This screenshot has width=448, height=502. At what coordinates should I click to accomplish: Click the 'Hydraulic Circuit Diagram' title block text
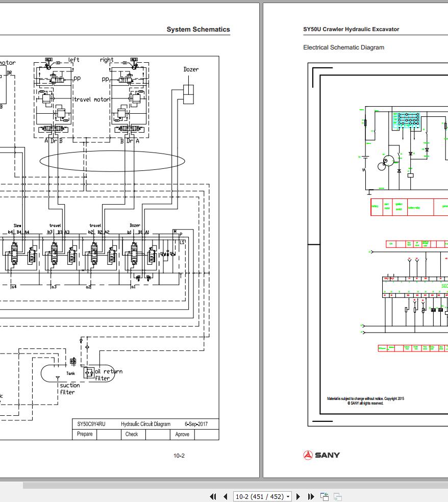[146, 424]
